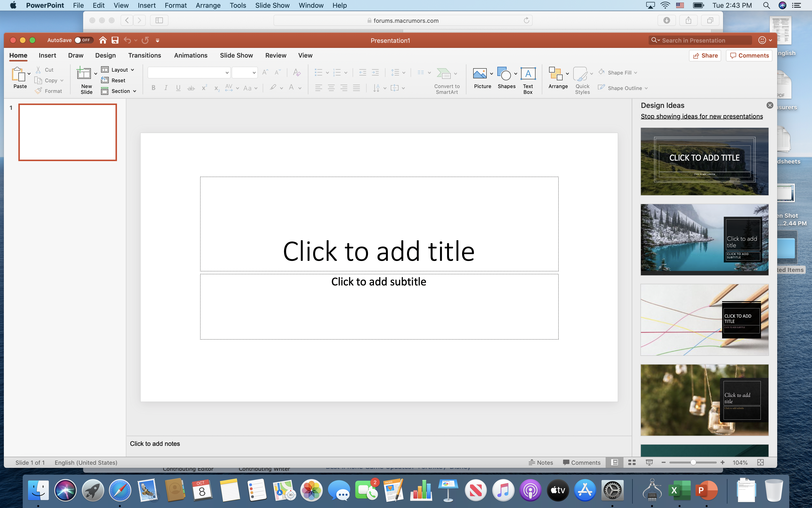This screenshot has height=508, width=812.
Task: Click Increase Font Size icon
Action: 265,72
